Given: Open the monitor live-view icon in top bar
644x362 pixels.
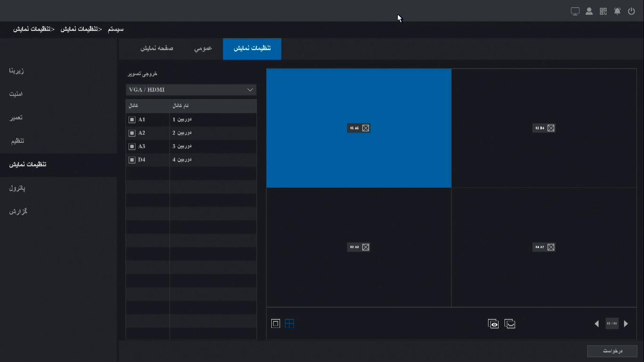Looking at the screenshot, I should point(575,11).
